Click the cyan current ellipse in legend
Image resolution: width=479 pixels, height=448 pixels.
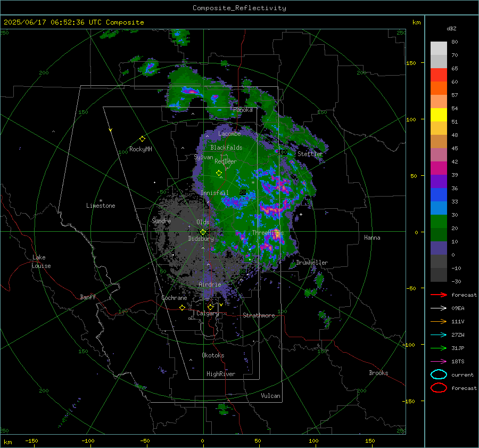click(x=439, y=374)
